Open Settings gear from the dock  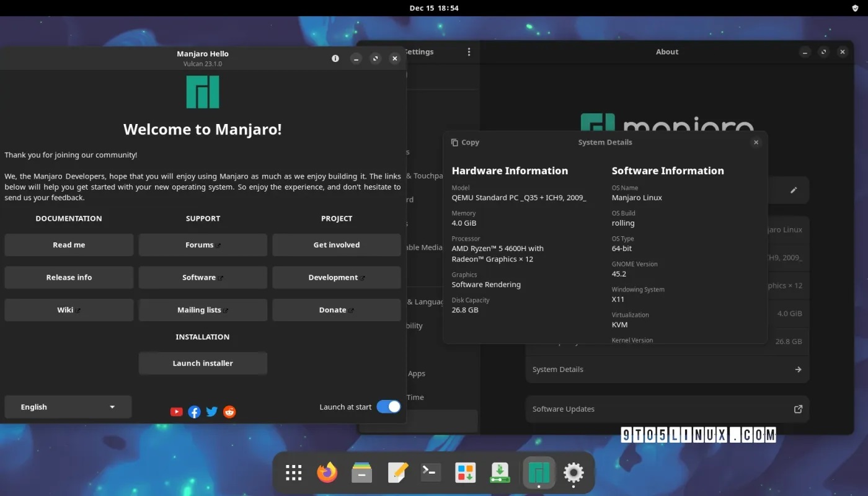point(573,473)
